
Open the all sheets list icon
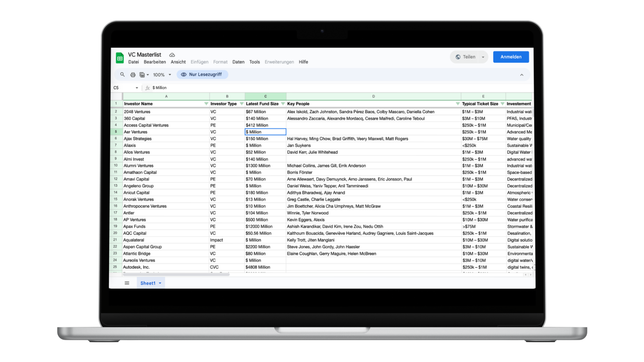pyautogui.click(x=127, y=283)
